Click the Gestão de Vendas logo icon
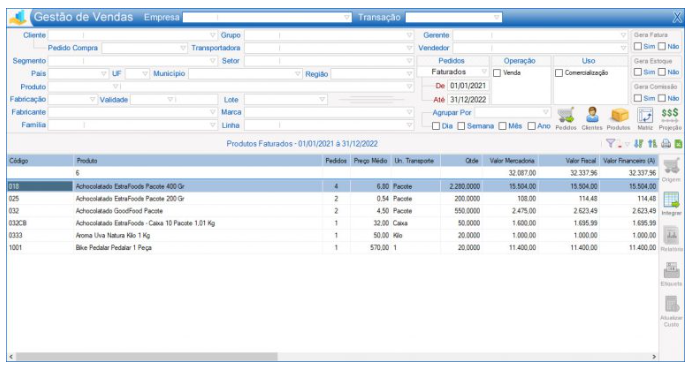Viewport: 697px width, 376px height. point(19,17)
